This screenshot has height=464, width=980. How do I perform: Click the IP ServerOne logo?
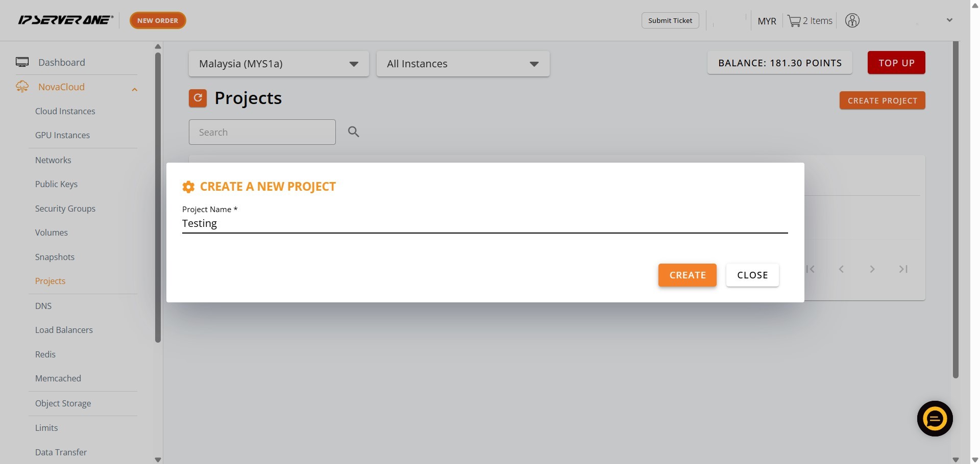click(66, 20)
